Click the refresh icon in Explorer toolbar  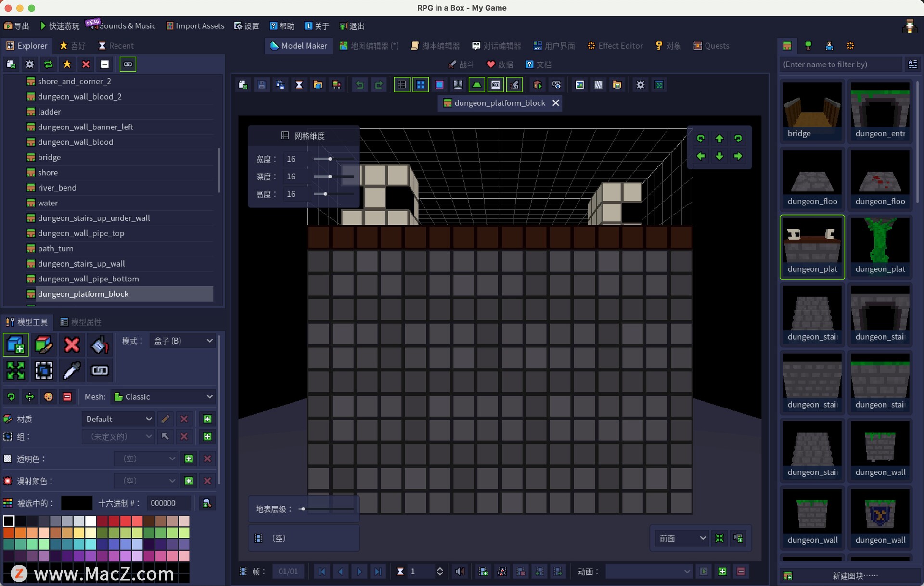click(x=49, y=64)
